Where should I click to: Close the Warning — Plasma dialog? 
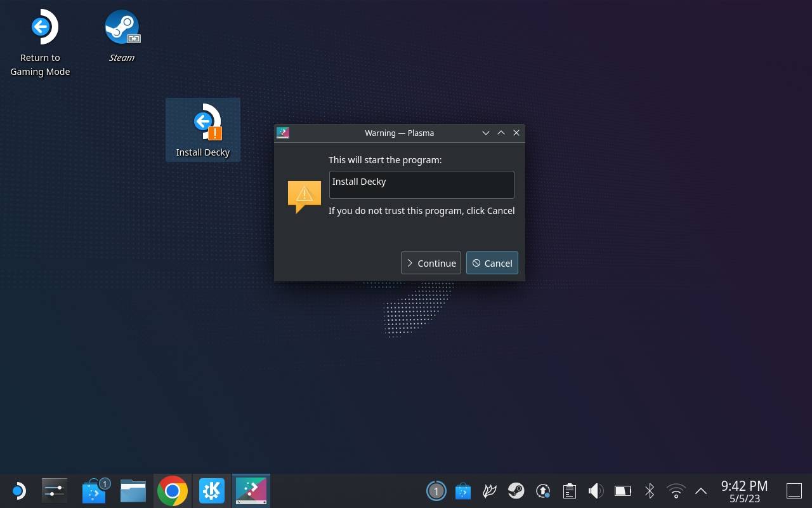[516, 133]
